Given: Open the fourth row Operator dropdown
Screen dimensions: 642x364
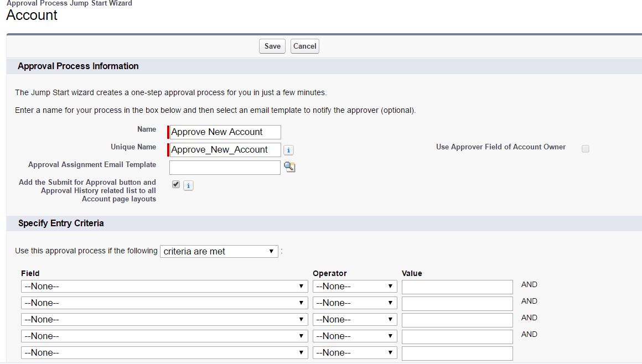Looking at the screenshot, I should pyautogui.click(x=354, y=336).
